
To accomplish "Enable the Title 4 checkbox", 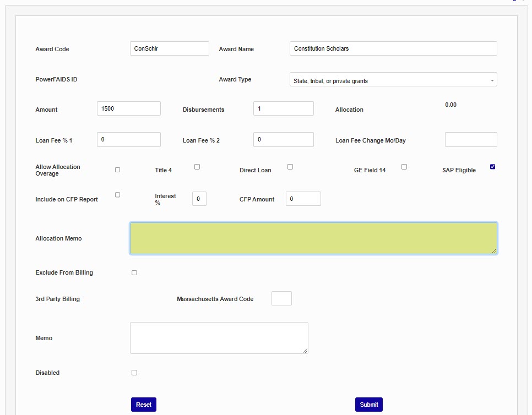I will coord(197,167).
